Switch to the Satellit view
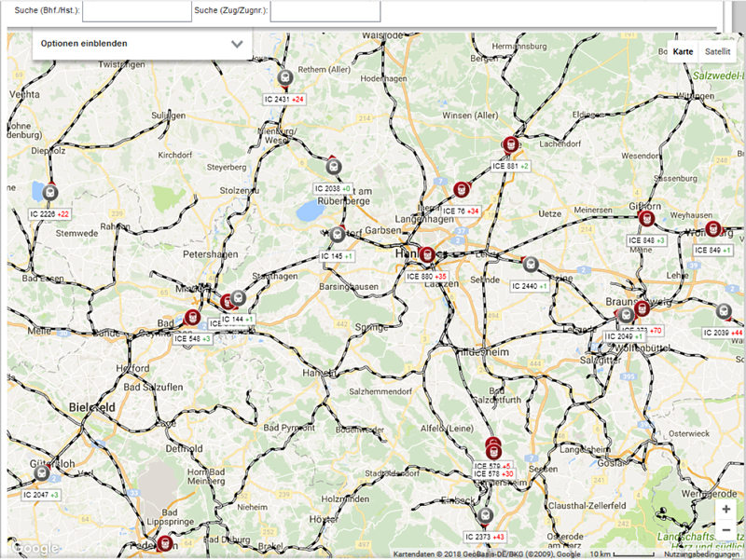 point(718,52)
